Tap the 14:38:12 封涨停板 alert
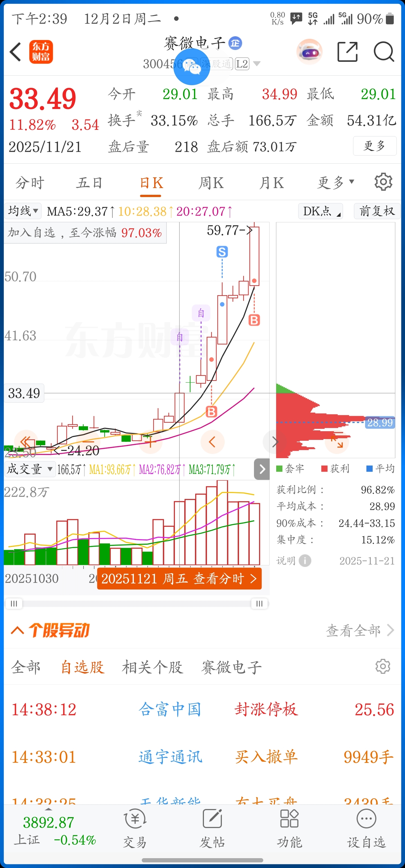The width and height of the screenshot is (405, 868). click(x=202, y=709)
